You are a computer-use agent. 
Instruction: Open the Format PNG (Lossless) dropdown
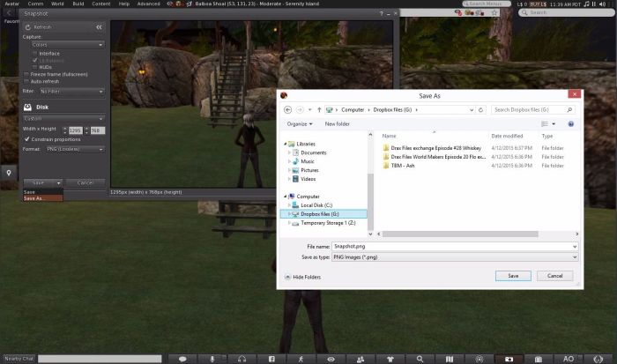point(74,149)
